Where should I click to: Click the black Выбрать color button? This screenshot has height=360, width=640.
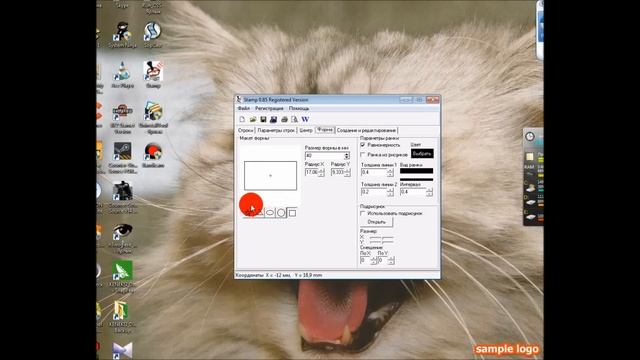coord(422,153)
